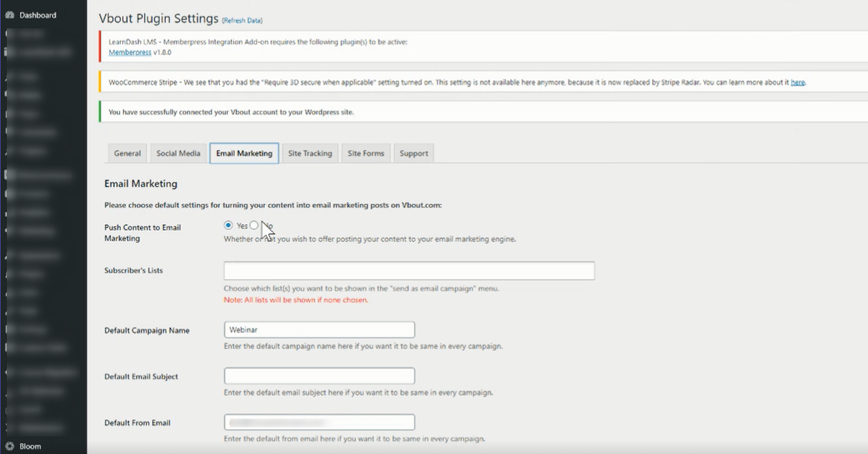Click the 'Enter the default email subject' hint
Image resolution: width=868 pixels, height=454 pixels.
pyautogui.click(x=358, y=393)
